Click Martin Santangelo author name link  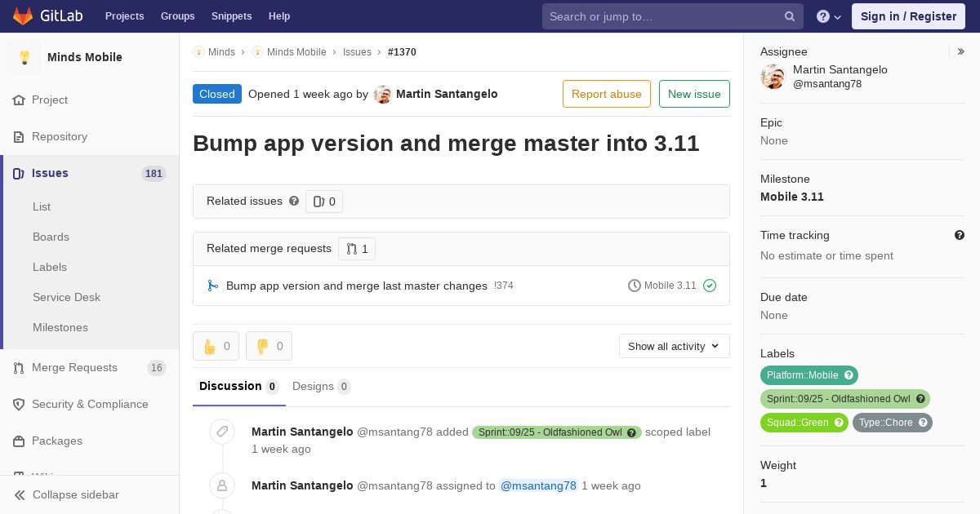click(x=447, y=94)
